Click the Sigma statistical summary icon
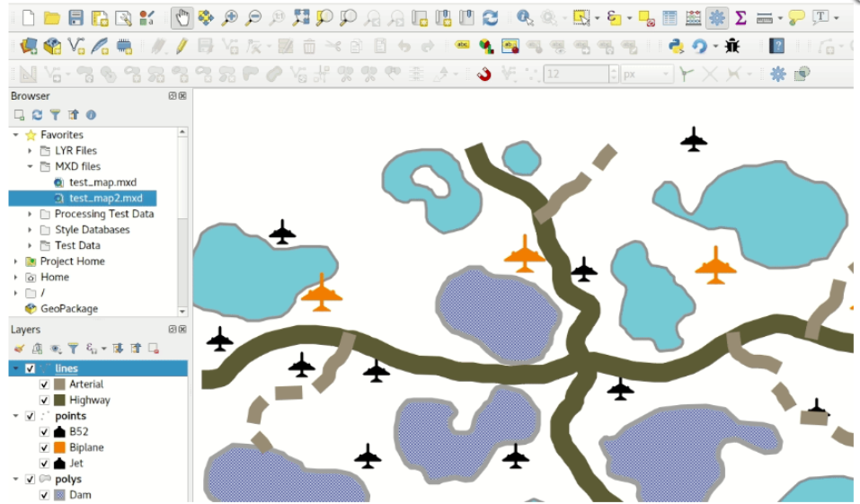This screenshot has width=860, height=504. [x=740, y=17]
